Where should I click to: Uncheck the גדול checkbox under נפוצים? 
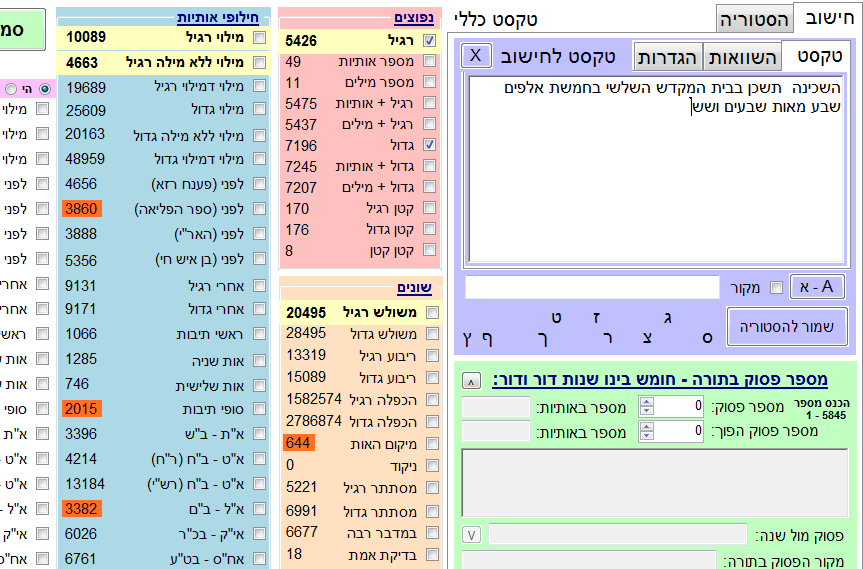pos(430,145)
